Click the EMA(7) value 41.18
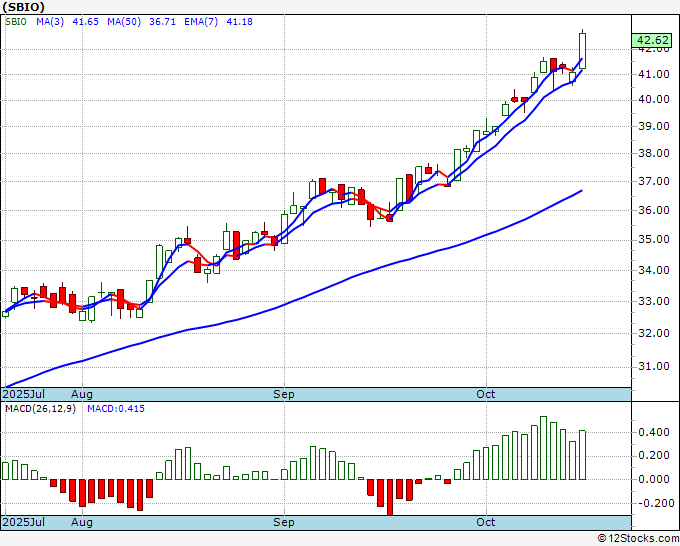The image size is (680, 546). click(239, 22)
